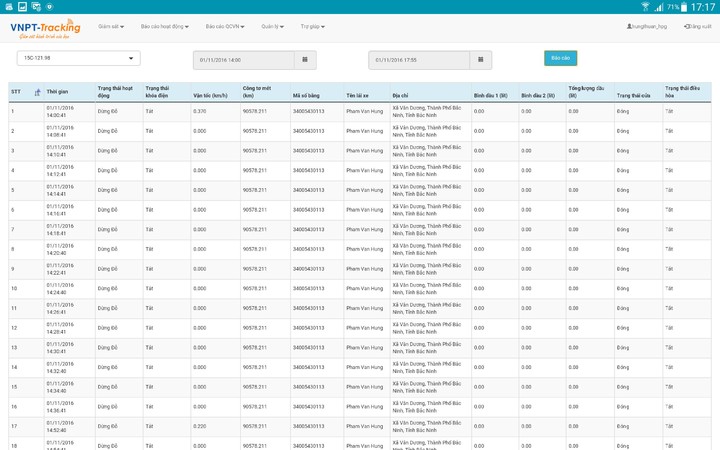The width and height of the screenshot is (720, 450).
Task: Sort by Mã số bằng column header
Action: pyautogui.click(x=317, y=92)
